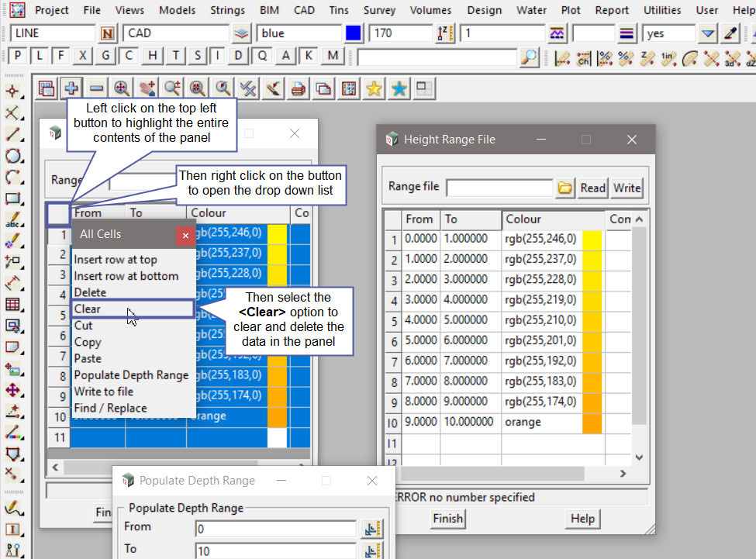Toggle the G snap button
Viewport: 756px width, 559px height.
pyautogui.click(x=106, y=56)
